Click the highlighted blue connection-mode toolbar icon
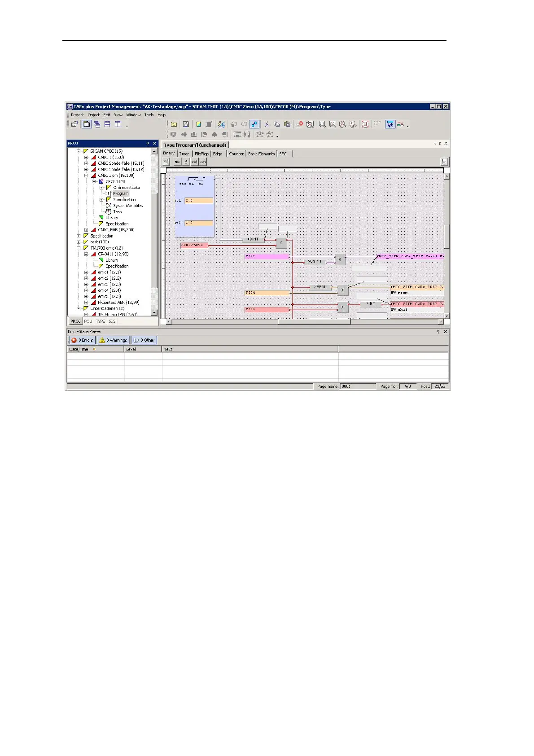The width and height of the screenshot is (534, 756). pyautogui.click(x=254, y=124)
